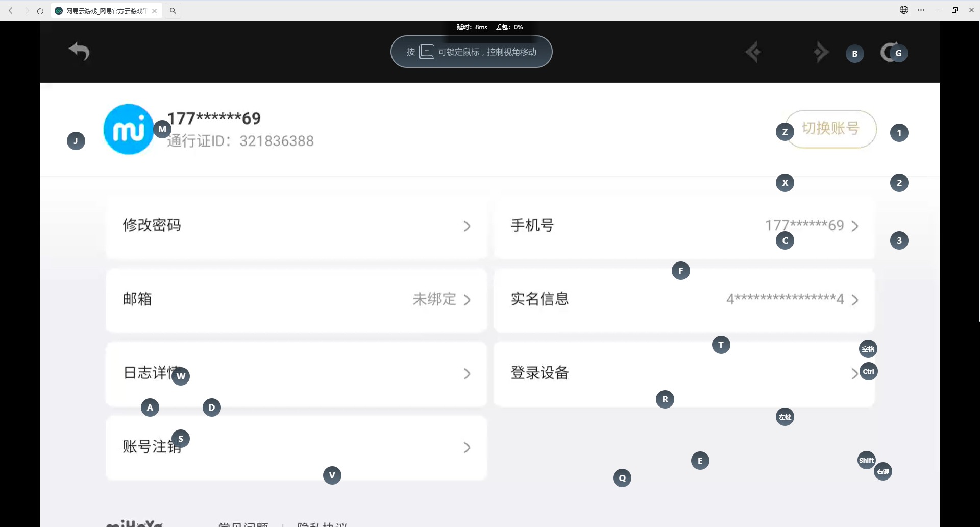This screenshot has width=980, height=527.
Task: Switch to the 网易云游戏 browser tab
Action: (x=102, y=11)
